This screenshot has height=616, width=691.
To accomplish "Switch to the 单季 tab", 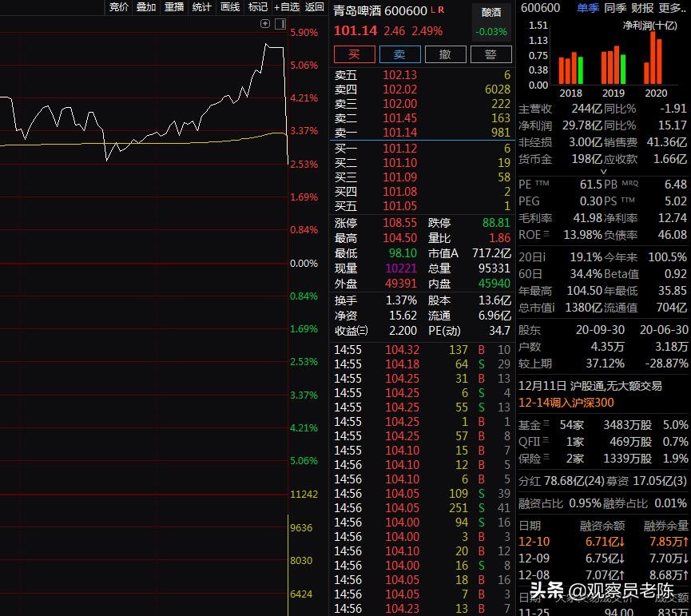I will pos(587,8).
